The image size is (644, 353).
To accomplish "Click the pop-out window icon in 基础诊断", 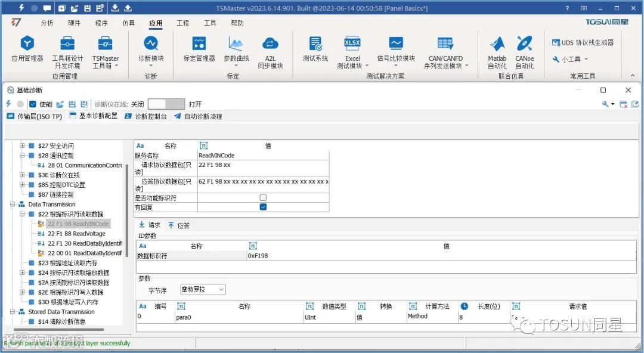I will (635, 104).
